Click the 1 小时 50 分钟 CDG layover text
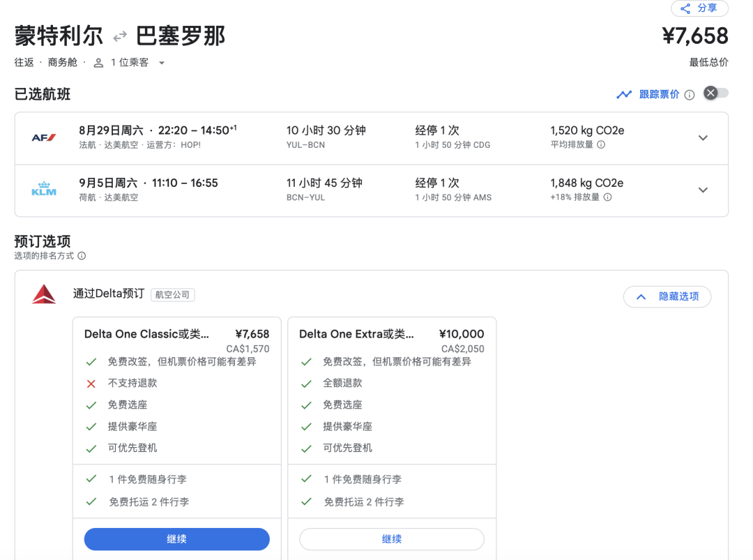The width and height of the screenshot is (753, 560). click(452, 145)
